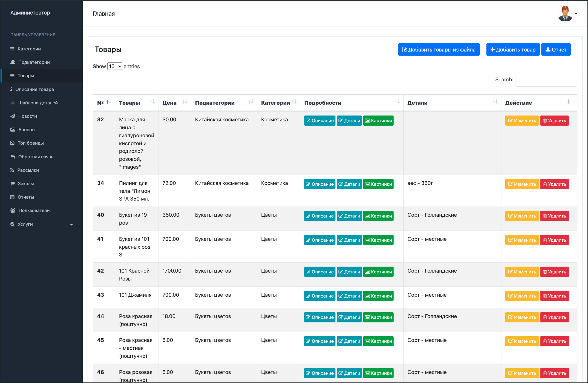
Task: Click the users icon for Пользователи
Action: click(x=13, y=210)
